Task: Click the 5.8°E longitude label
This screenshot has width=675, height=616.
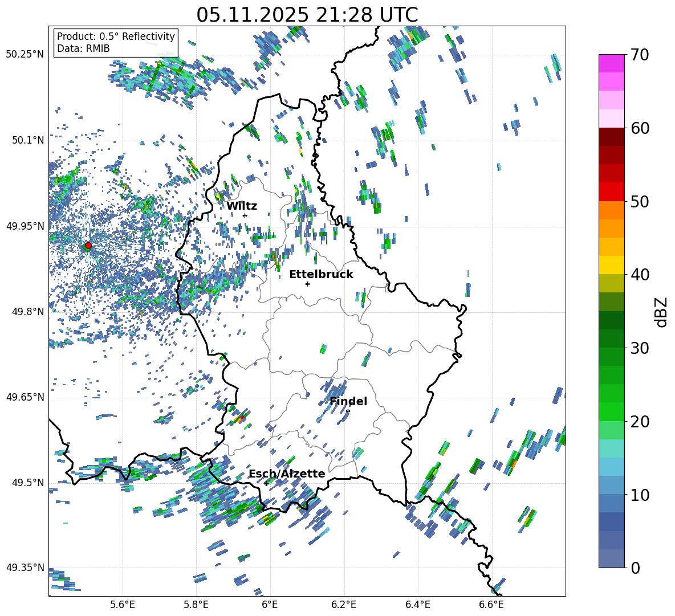Action: [196, 605]
